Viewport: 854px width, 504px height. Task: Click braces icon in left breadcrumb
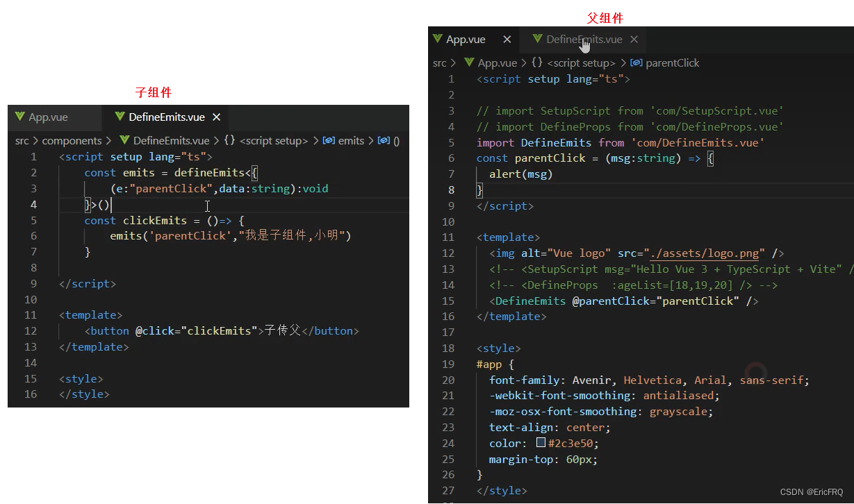pos(229,140)
